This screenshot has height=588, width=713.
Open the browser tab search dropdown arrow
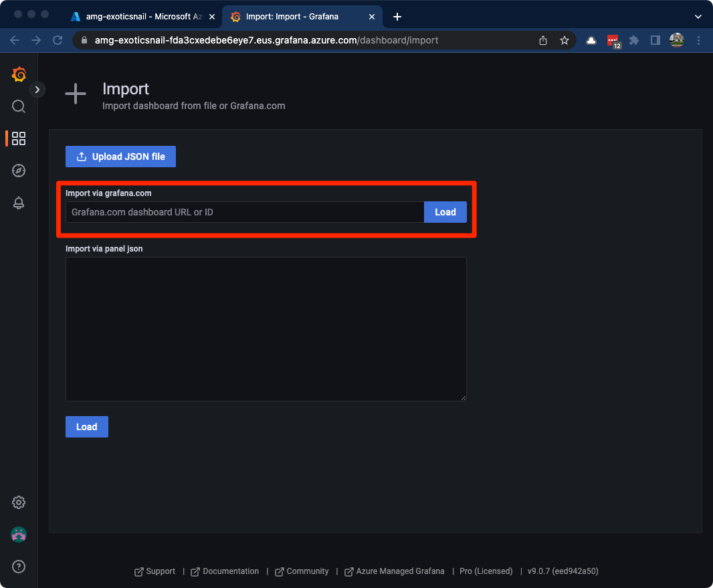tap(698, 17)
